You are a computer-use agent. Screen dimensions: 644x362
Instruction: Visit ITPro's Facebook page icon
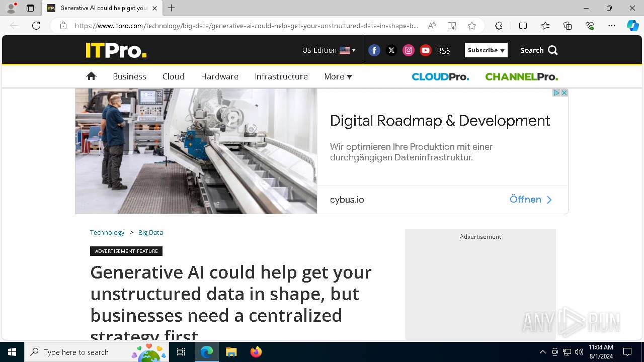pyautogui.click(x=374, y=50)
